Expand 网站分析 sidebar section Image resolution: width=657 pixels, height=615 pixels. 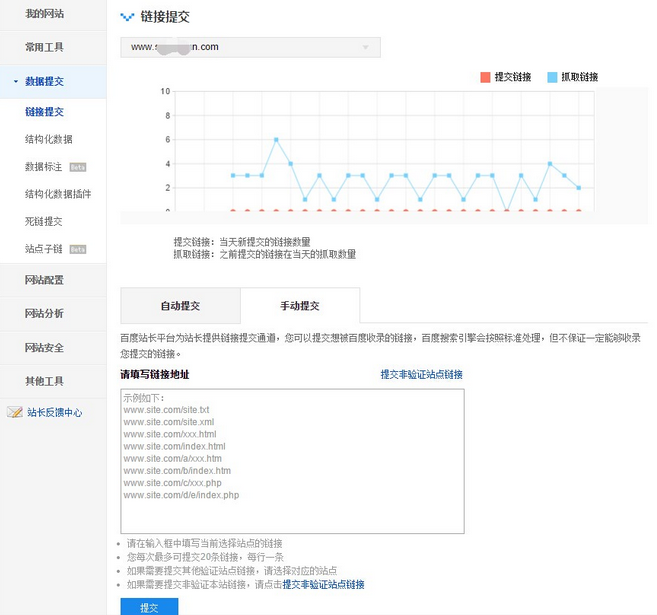click(x=44, y=313)
